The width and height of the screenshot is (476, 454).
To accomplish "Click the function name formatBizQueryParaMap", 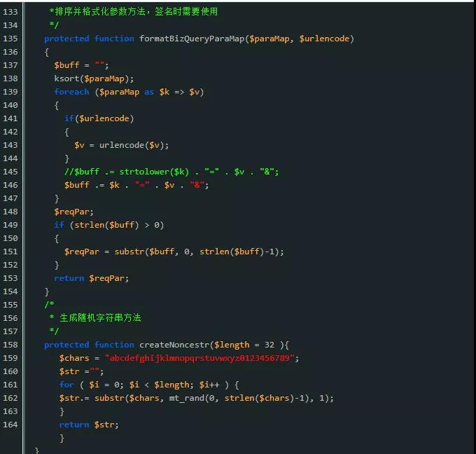I will (x=192, y=39).
